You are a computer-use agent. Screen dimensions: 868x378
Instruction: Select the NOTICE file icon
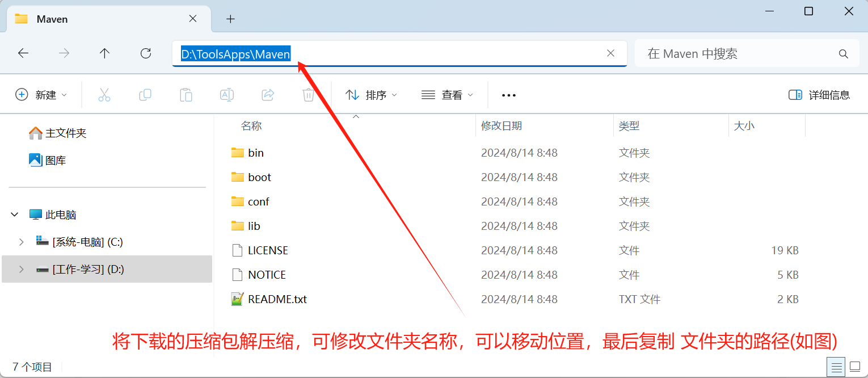coord(238,275)
